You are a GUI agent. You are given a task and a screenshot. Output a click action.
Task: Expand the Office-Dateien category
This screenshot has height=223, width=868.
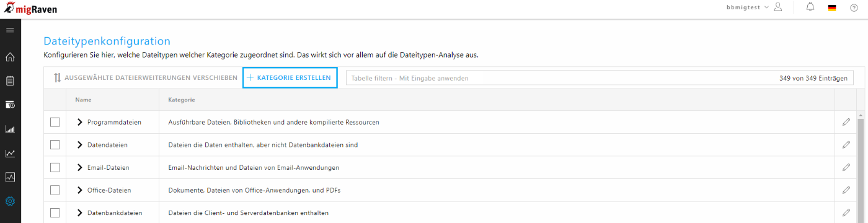(x=79, y=190)
